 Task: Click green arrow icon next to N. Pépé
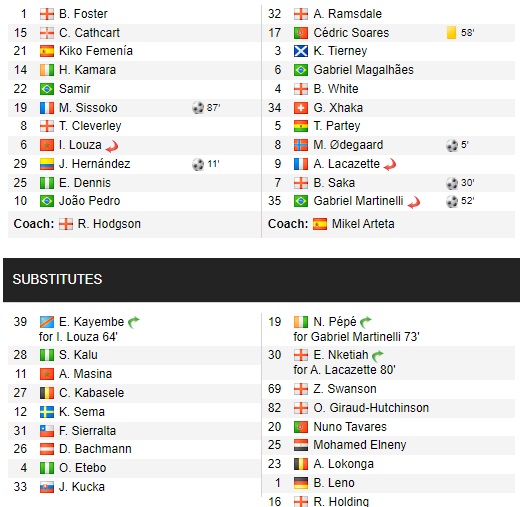point(366,322)
